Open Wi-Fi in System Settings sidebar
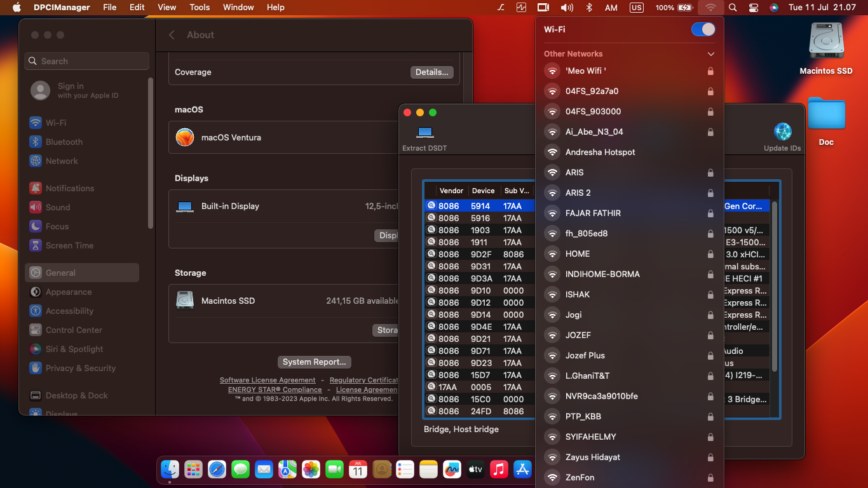868x488 pixels. click(82, 123)
